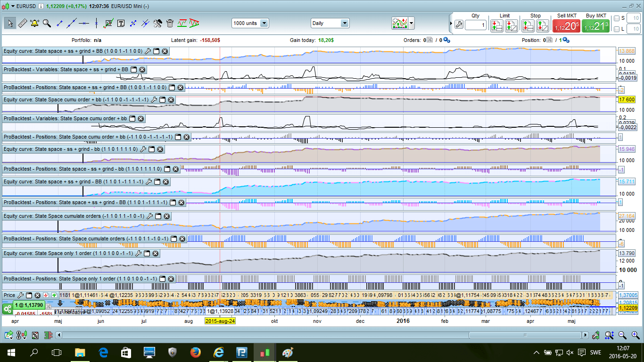The image size is (644, 362).
Task: Click the Buy MKT button
Action: click(596, 26)
